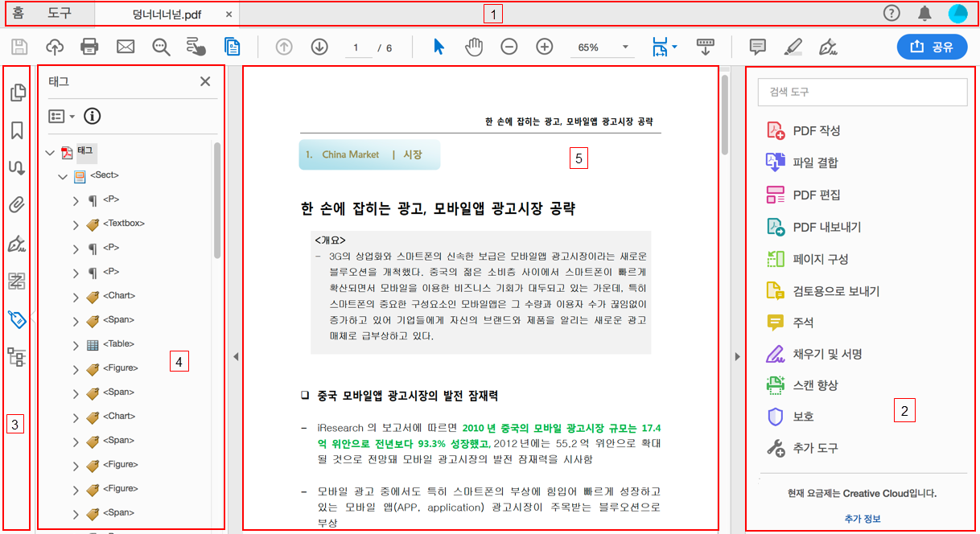Open the Tags navigation panel icon
Image resolution: width=980 pixels, height=534 pixels.
tap(16, 319)
